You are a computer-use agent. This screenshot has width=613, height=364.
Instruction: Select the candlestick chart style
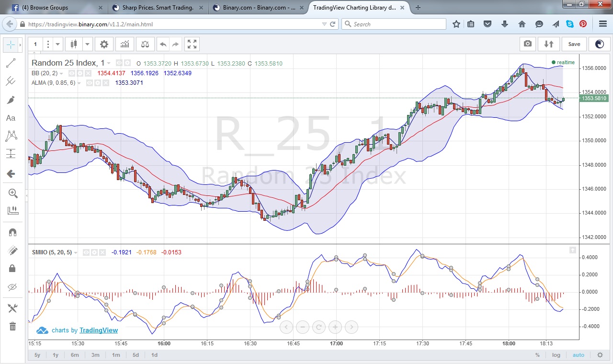pos(74,44)
